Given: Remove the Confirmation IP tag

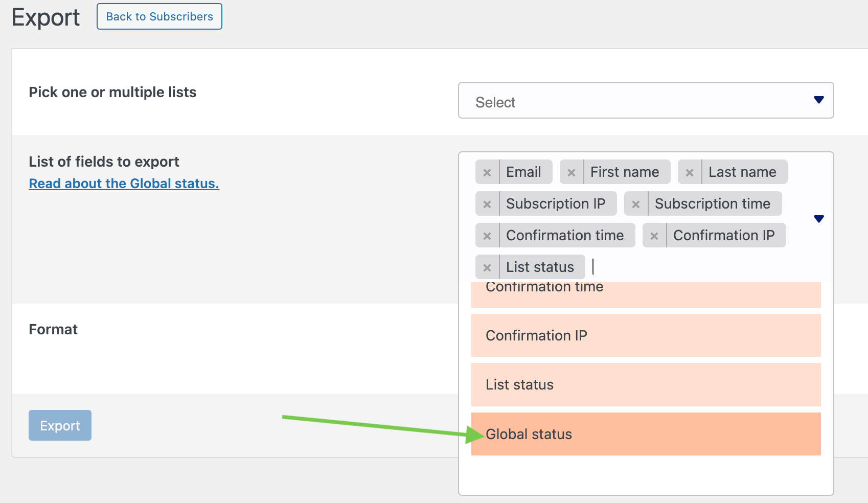Looking at the screenshot, I should click(x=654, y=236).
